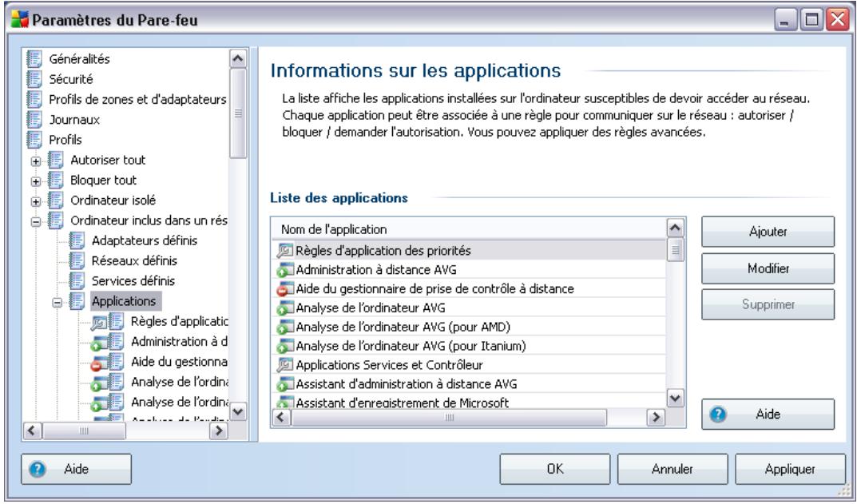857x504 pixels.
Task: Select Règles d'application des priorités row text
Action: point(383,250)
